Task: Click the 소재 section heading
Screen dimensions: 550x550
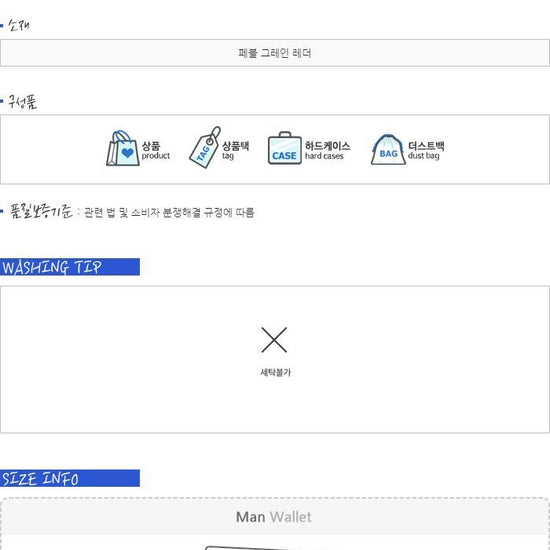Action: (x=18, y=25)
